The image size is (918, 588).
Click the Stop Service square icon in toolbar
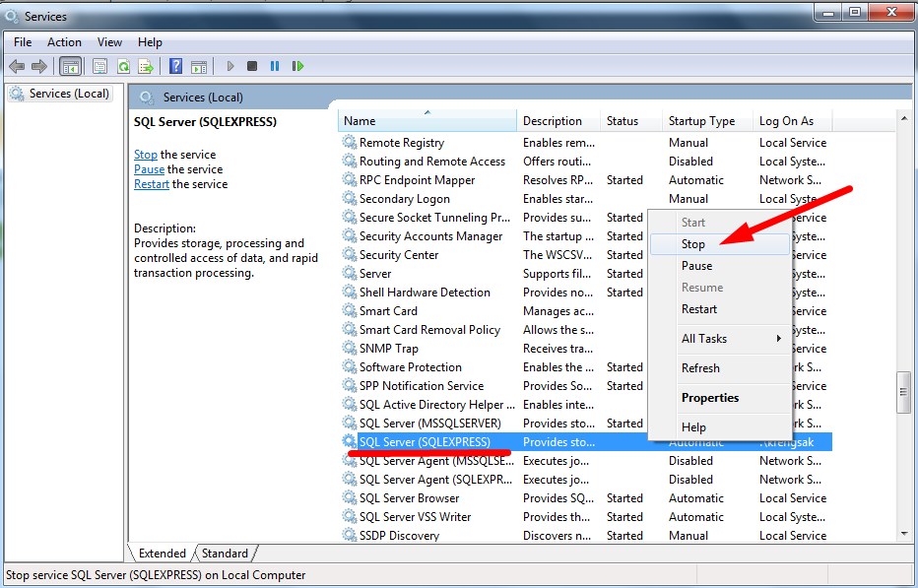click(x=252, y=66)
